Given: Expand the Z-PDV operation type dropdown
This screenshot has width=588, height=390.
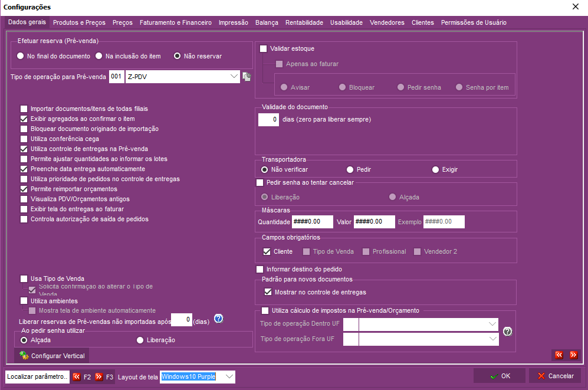Looking at the screenshot, I should 234,77.
